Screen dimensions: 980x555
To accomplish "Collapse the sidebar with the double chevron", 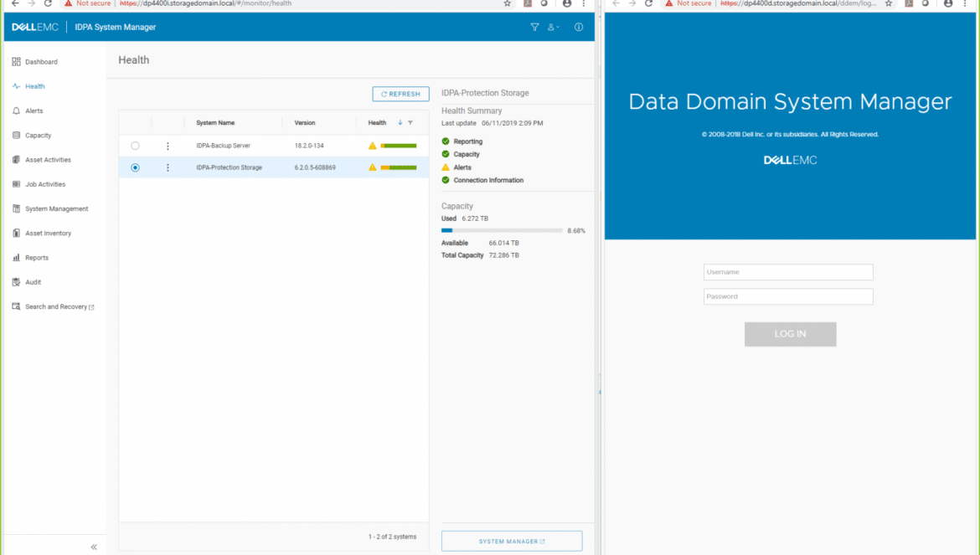I will point(94,547).
